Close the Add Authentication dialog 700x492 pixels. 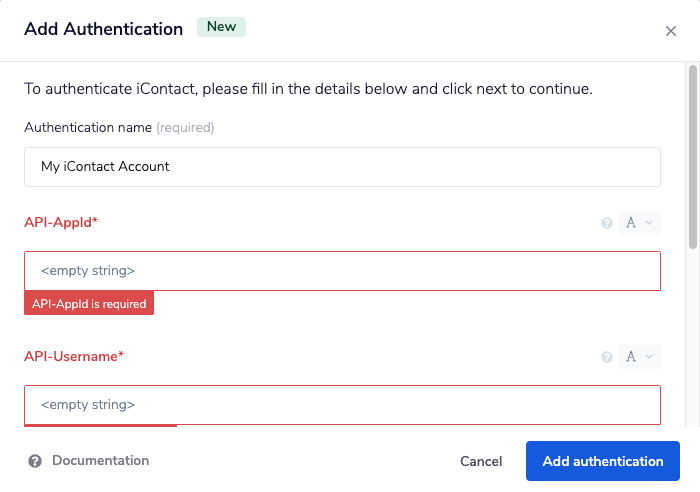671,31
